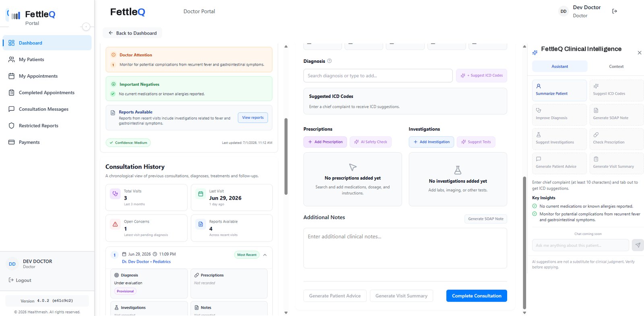
Task: Click Complete Consultation
Action: (477, 296)
